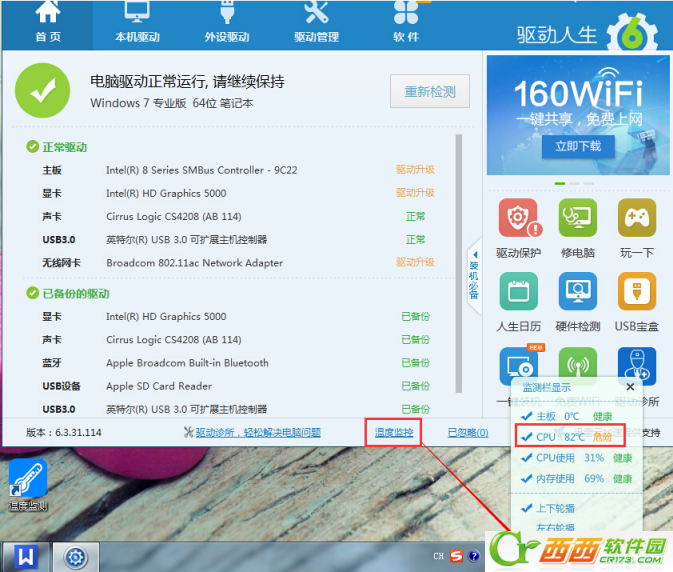The height and width of the screenshot is (572, 673).
Task: Click 驱动升级 for 显卡 HD Graphics 5000
Action: (x=415, y=193)
